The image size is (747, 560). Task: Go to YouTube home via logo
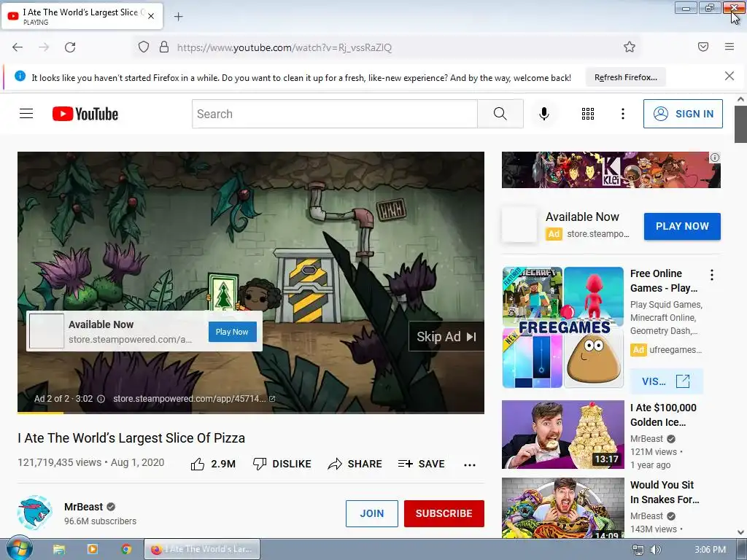click(x=85, y=114)
